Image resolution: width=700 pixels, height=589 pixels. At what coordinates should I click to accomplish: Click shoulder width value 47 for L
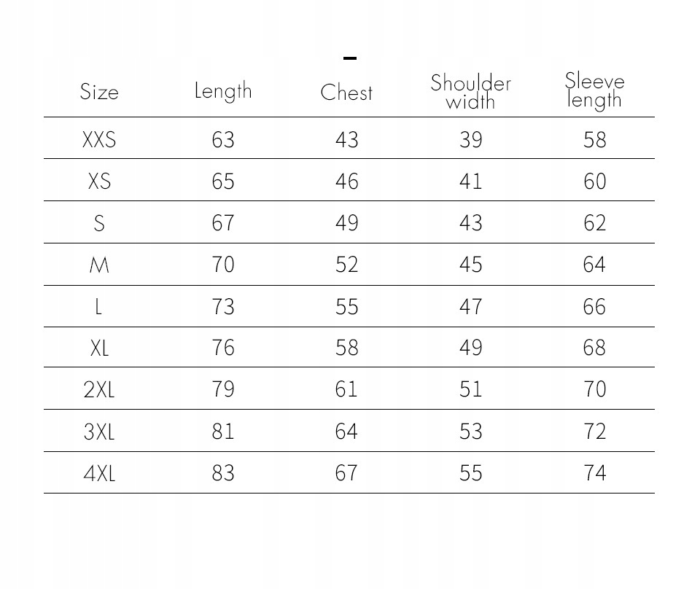point(470,307)
